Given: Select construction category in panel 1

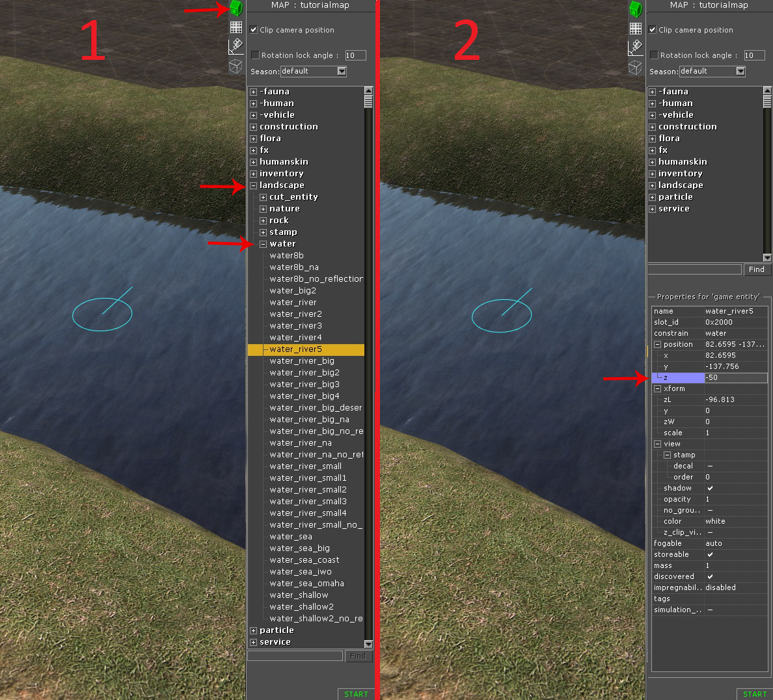Looking at the screenshot, I should pos(289,127).
